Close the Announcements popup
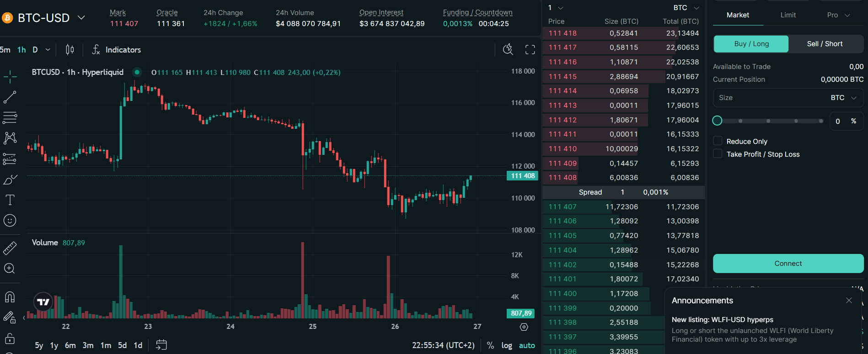Image resolution: width=868 pixels, height=354 pixels. click(849, 300)
